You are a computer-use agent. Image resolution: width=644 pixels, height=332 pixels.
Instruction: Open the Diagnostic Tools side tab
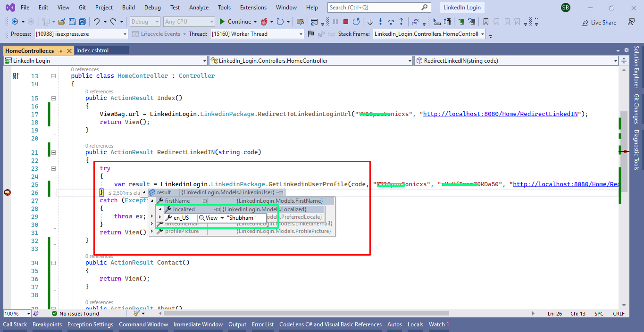click(x=636, y=150)
